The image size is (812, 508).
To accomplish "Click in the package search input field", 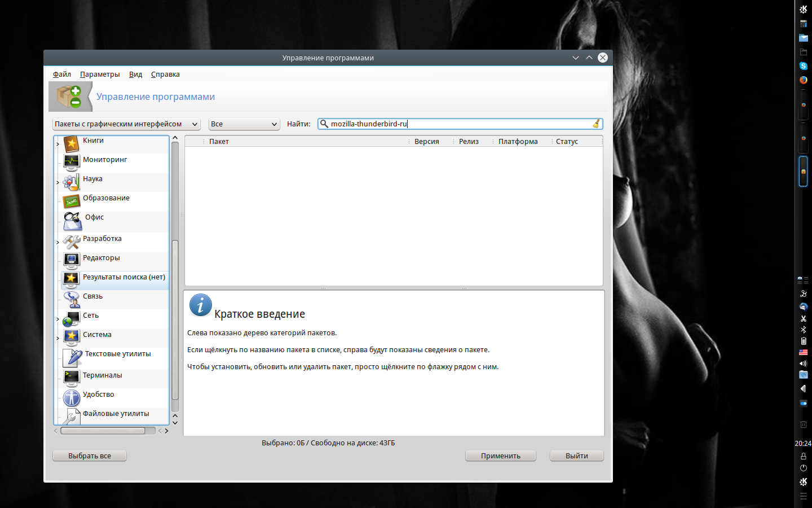I will 460,124.
